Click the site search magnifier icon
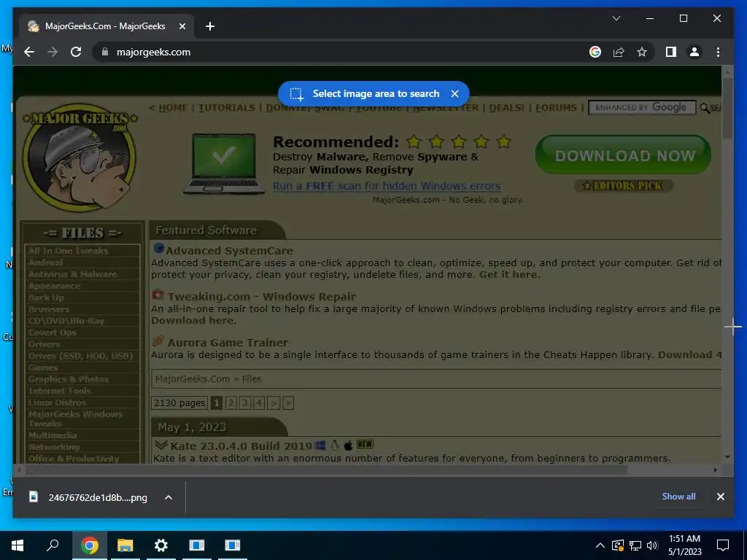 705,108
